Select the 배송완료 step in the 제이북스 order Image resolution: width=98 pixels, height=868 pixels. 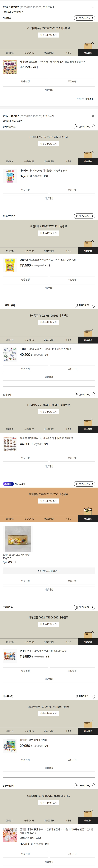[x=88, y=53]
